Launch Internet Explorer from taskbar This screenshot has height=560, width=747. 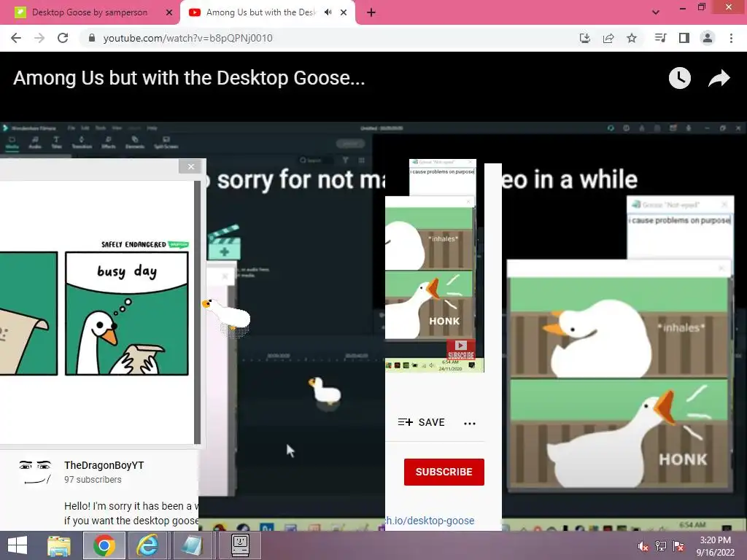pos(147,545)
